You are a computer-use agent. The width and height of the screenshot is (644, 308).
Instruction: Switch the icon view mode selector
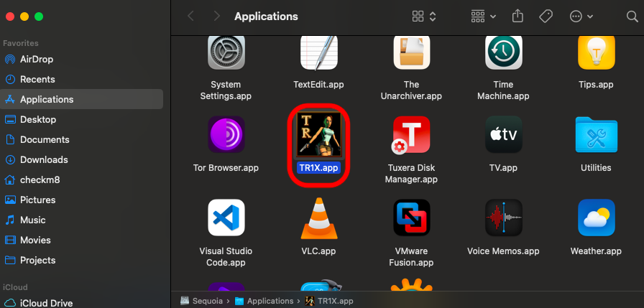point(424,16)
